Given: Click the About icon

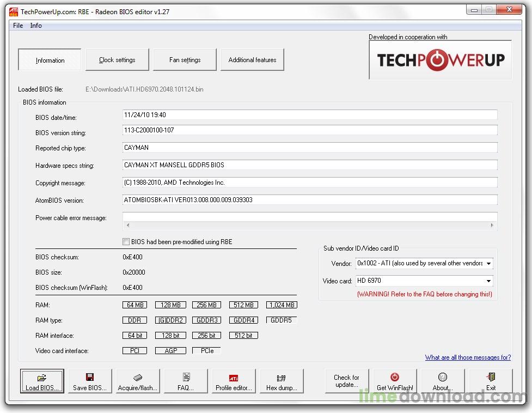Looking at the screenshot, I should click(x=443, y=377).
